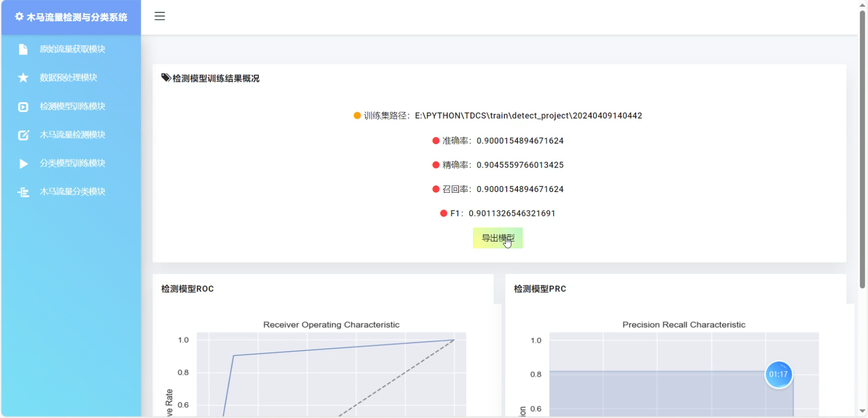868x418 pixels.
Task: Click the align icon for 木马流量分类模块
Action: click(x=23, y=192)
